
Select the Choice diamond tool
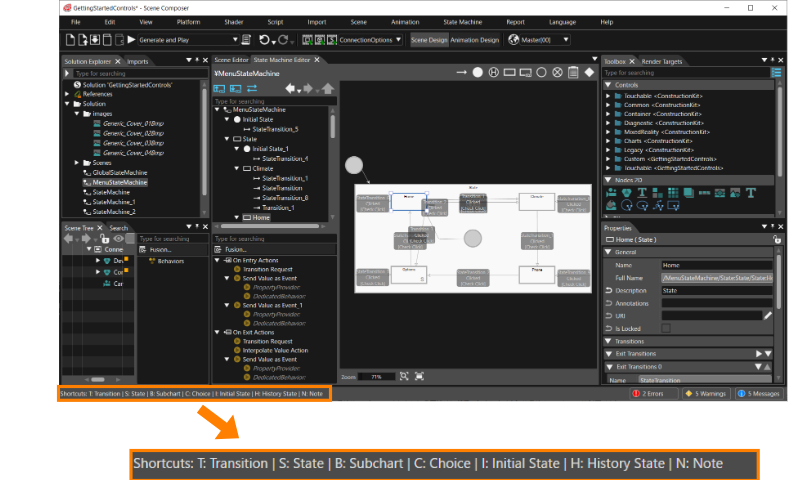589,73
